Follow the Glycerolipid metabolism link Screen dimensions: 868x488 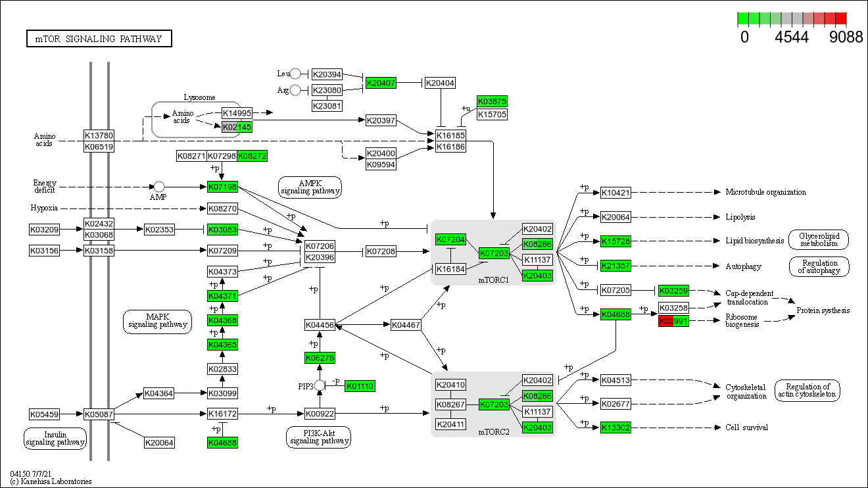[x=819, y=240]
